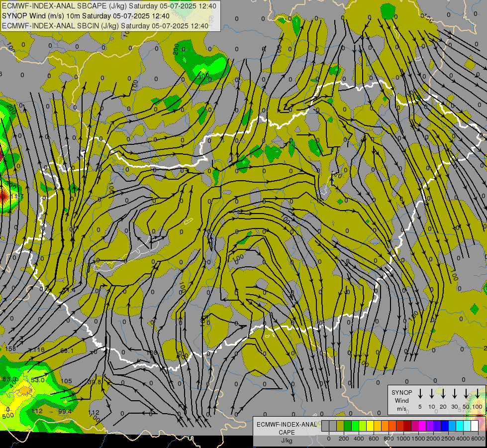
Task: Click the 400 tick label on CAPE scale
Action: tap(359, 439)
